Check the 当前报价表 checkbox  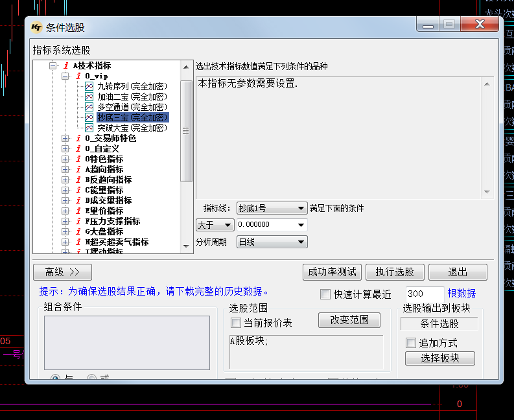(236, 323)
